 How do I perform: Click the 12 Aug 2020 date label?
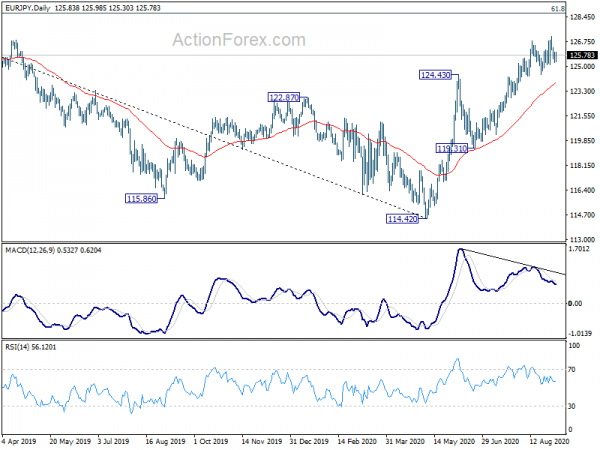click(x=549, y=441)
